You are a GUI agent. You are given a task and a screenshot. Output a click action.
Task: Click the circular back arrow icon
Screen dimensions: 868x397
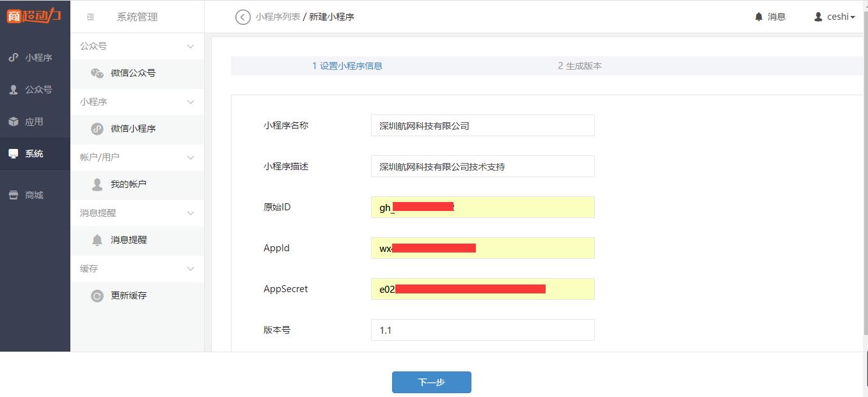tap(242, 17)
